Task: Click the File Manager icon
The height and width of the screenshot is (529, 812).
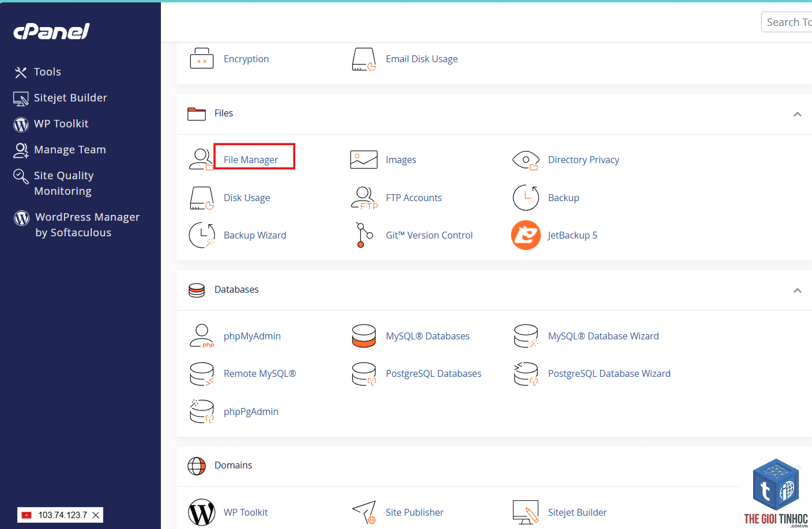Action: 201,159
